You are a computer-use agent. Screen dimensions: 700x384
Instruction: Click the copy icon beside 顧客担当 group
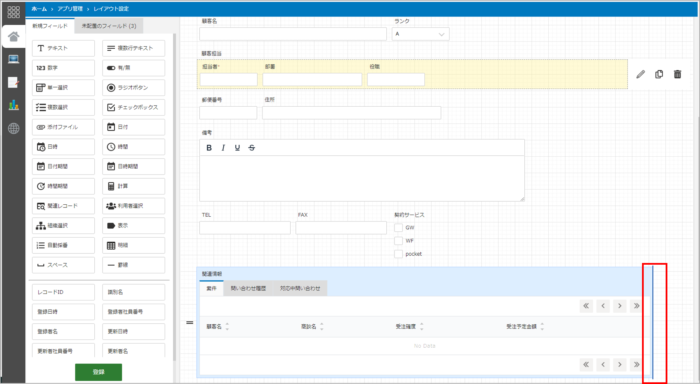[x=659, y=75]
